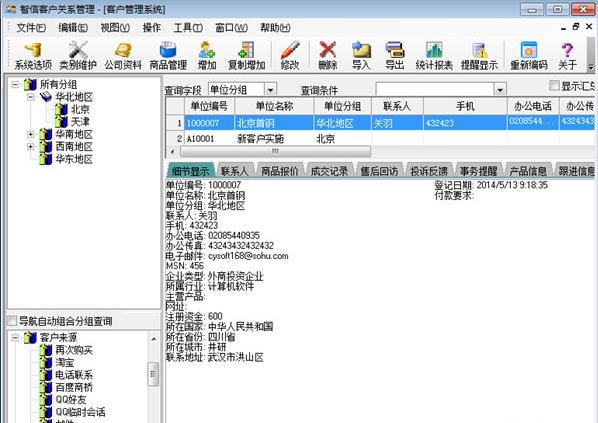
Task: Open the 查询字段 单位分组 dropdown
Action: 270,90
